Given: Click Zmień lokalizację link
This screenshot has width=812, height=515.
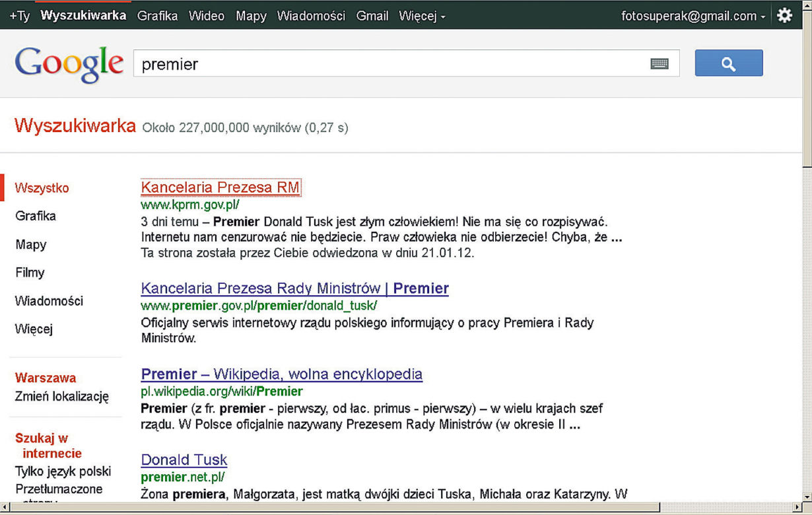Looking at the screenshot, I should (62, 397).
